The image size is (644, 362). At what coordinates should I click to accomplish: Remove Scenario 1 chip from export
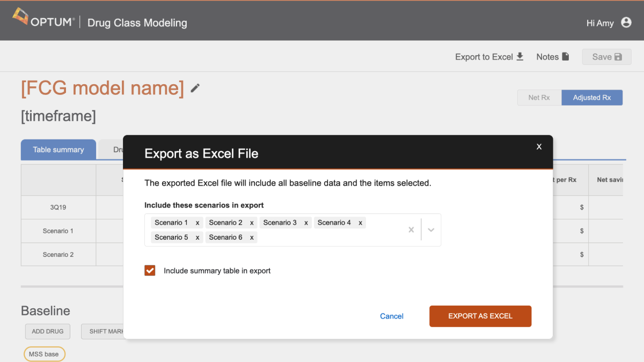coord(197,223)
